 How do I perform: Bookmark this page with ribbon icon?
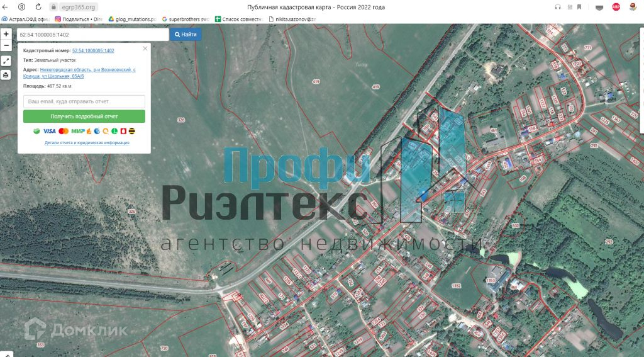coord(579,7)
